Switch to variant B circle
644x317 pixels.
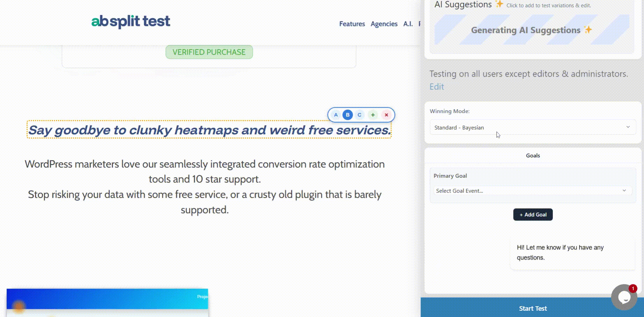click(x=348, y=115)
